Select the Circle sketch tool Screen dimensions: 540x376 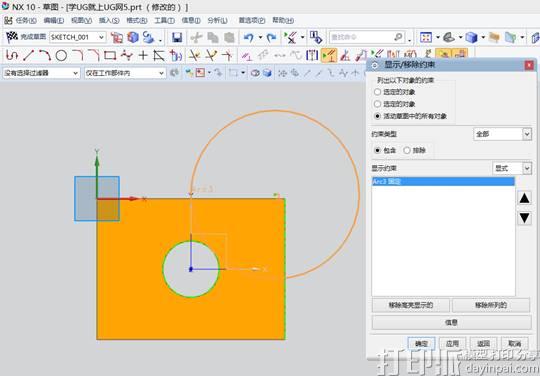click(x=61, y=55)
